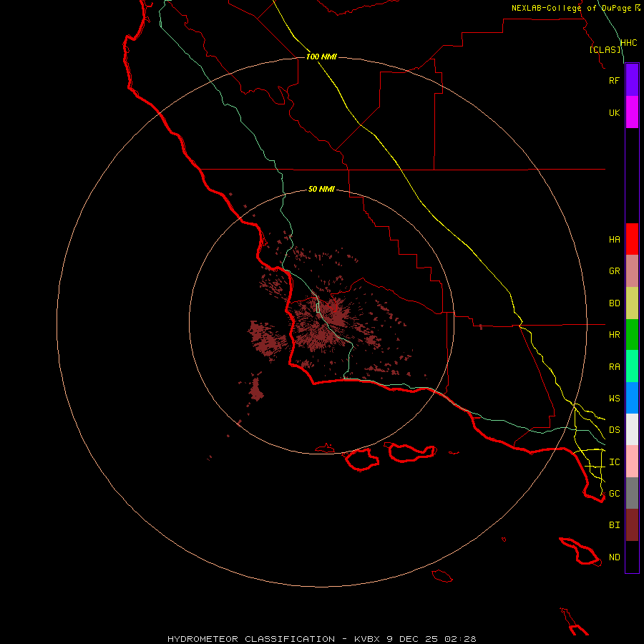
Task: Click the DS white legend swatch
Action: point(632,429)
